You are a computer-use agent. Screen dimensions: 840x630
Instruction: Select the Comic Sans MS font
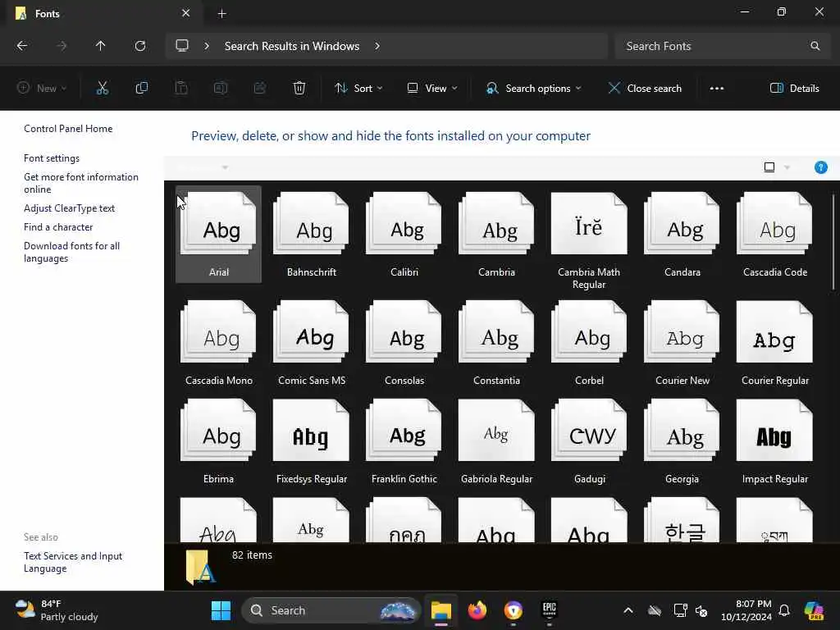tap(311, 343)
